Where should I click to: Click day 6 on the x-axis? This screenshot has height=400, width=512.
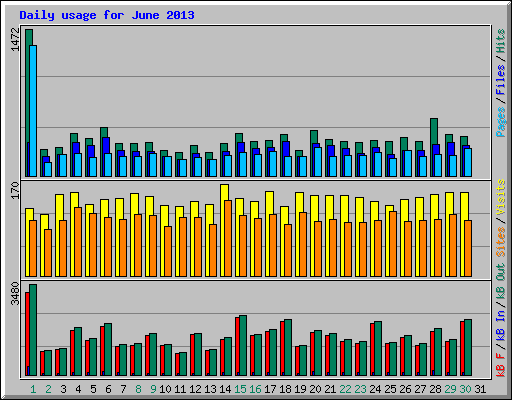click(108, 389)
